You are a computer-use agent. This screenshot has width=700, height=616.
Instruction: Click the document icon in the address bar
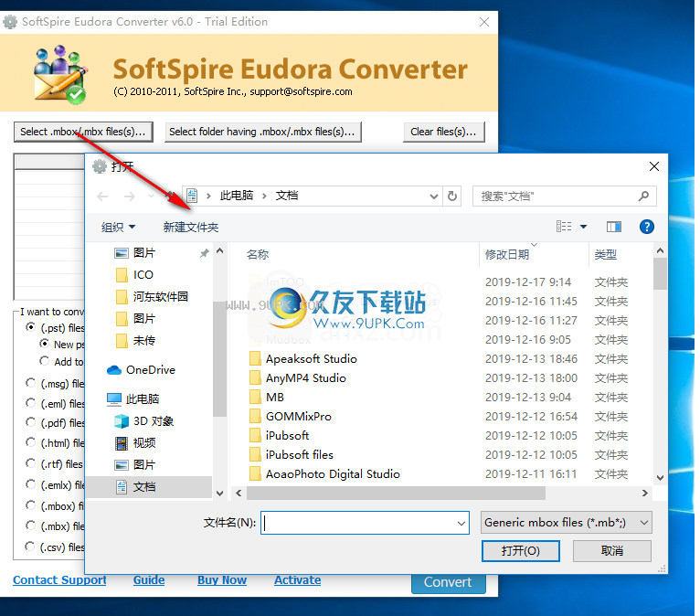pos(192,196)
